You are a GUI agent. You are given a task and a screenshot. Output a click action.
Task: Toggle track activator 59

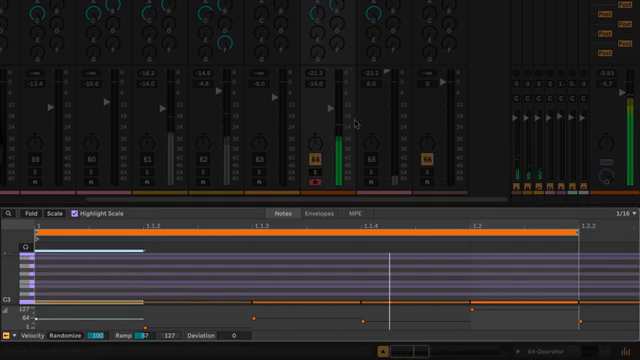[x=35, y=160]
